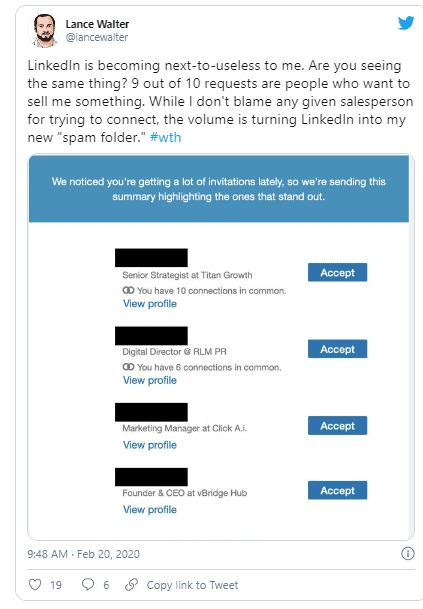View profile of vBridge Hub founder
The image size is (423, 609).
[x=150, y=510]
